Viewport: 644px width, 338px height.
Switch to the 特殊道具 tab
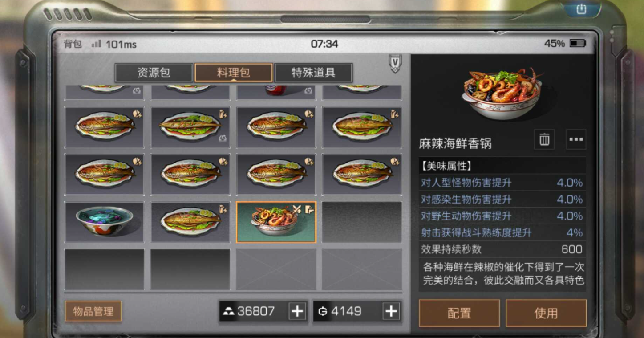pyautogui.click(x=314, y=73)
